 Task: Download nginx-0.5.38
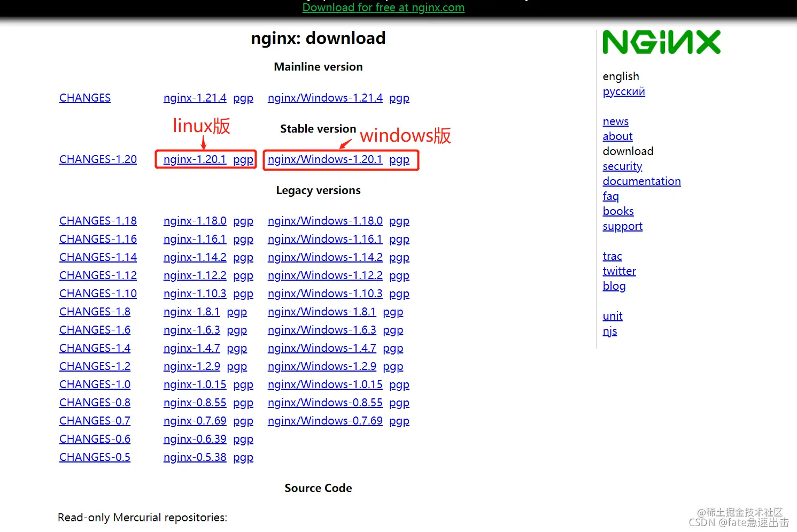(x=195, y=457)
